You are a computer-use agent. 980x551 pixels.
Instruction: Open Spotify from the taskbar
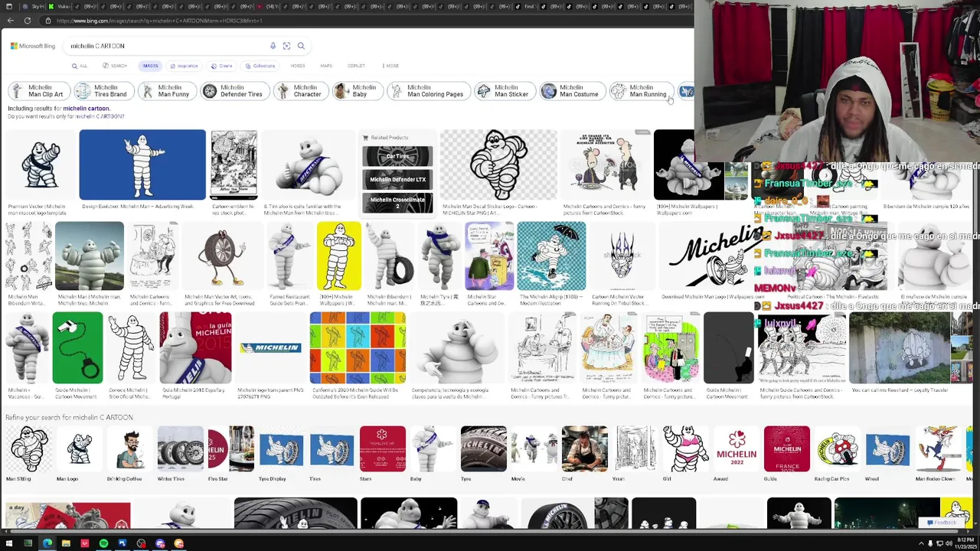(103, 544)
